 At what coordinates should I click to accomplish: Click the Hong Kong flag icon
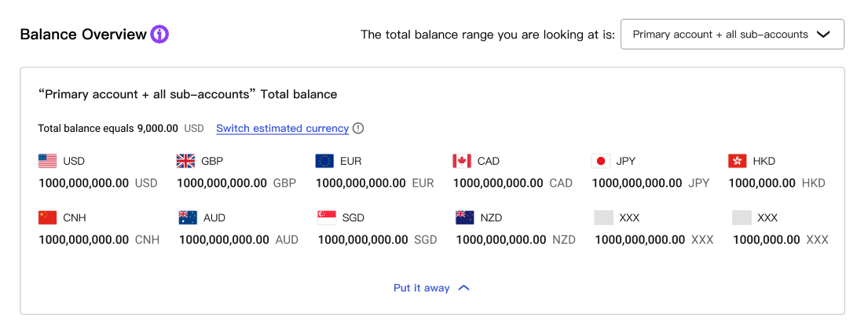coord(738,161)
